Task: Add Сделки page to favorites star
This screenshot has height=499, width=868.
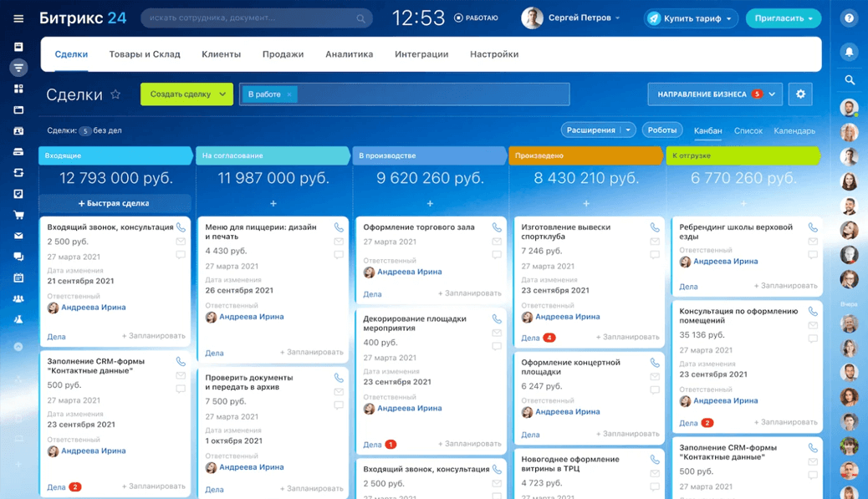Action: point(115,94)
